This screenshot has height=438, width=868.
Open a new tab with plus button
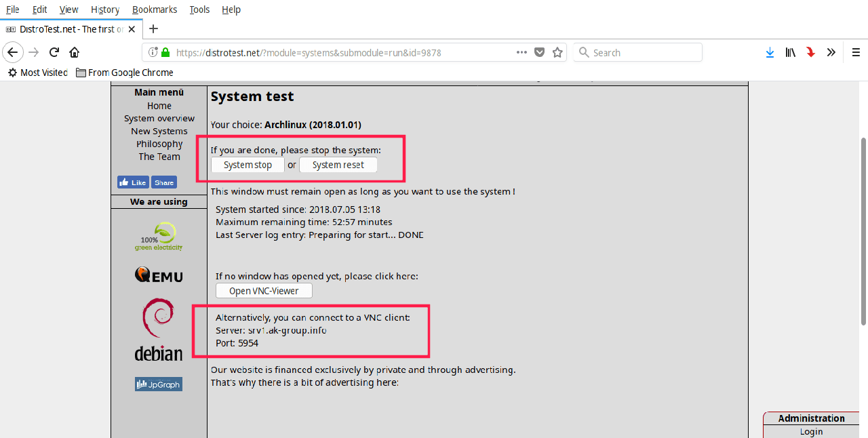[x=153, y=28]
